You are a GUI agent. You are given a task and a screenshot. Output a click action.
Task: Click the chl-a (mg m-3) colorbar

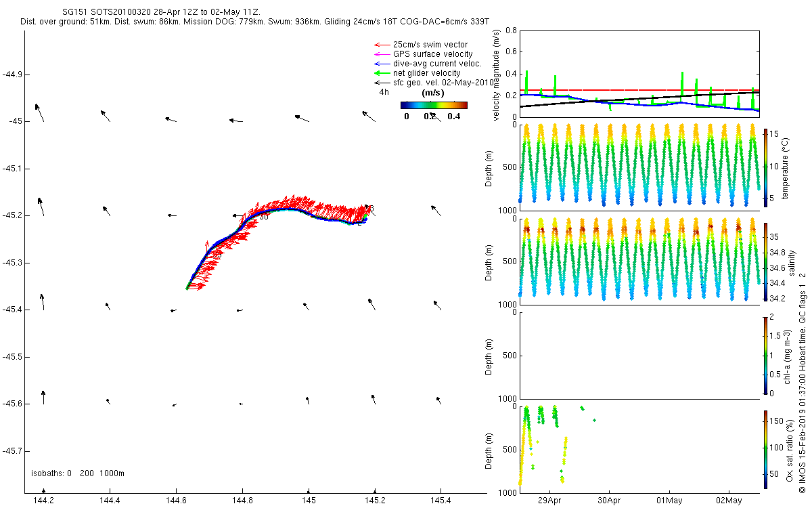click(x=765, y=354)
